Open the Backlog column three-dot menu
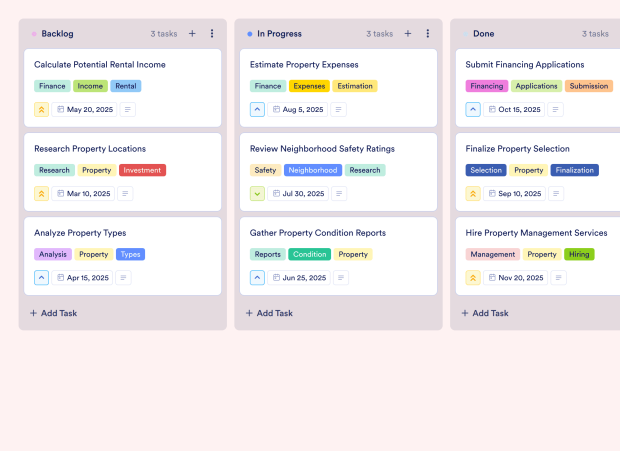 coord(212,33)
